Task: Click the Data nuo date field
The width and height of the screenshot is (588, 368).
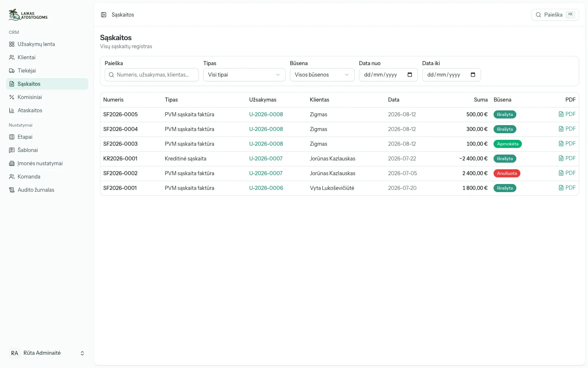Action: tap(388, 75)
